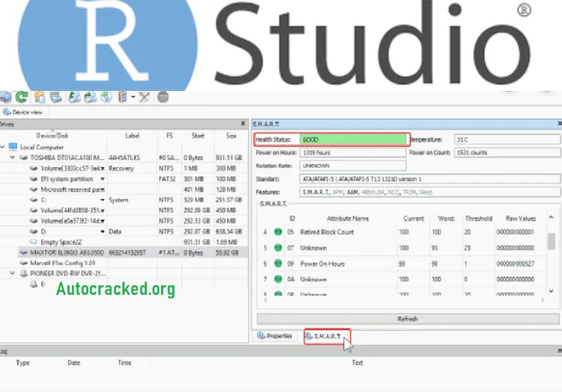Collapse the Local Computer tree node

click(3, 147)
